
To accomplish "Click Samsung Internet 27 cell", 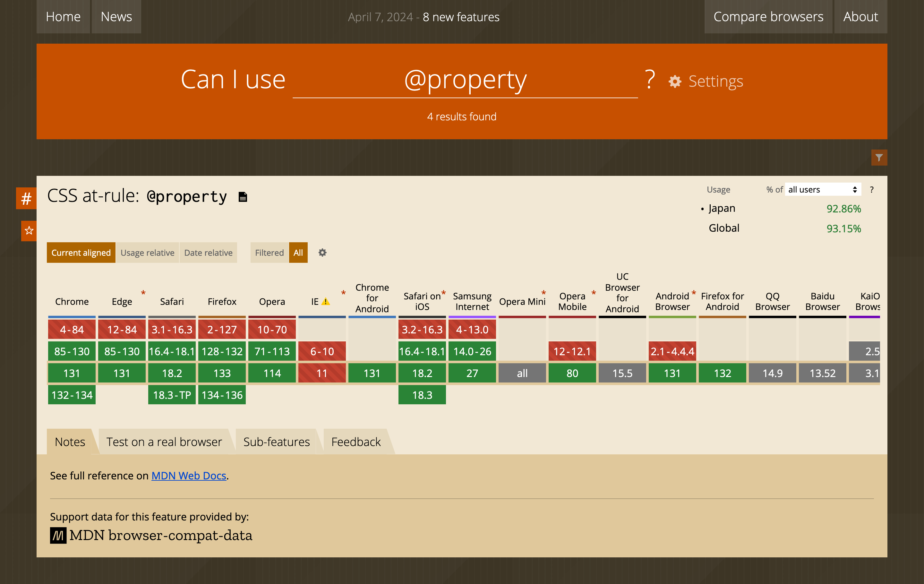I will click(x=472, y=373).
